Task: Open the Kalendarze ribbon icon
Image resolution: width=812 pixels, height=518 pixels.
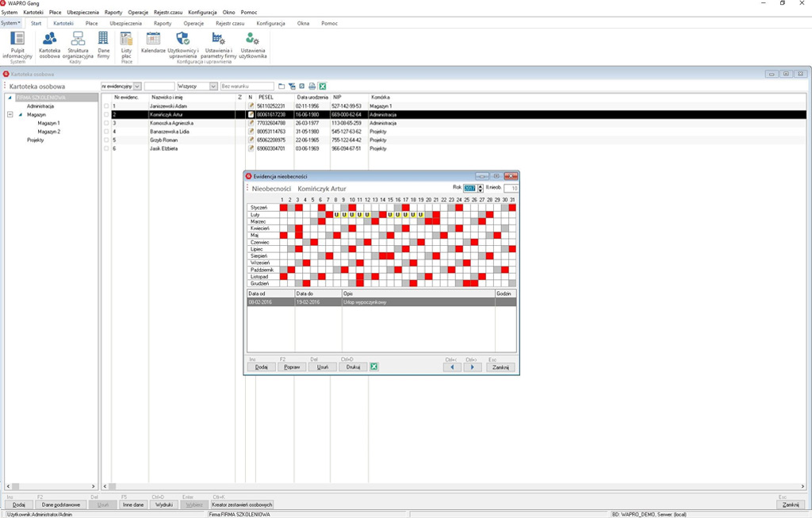Action: click(153, 43)
